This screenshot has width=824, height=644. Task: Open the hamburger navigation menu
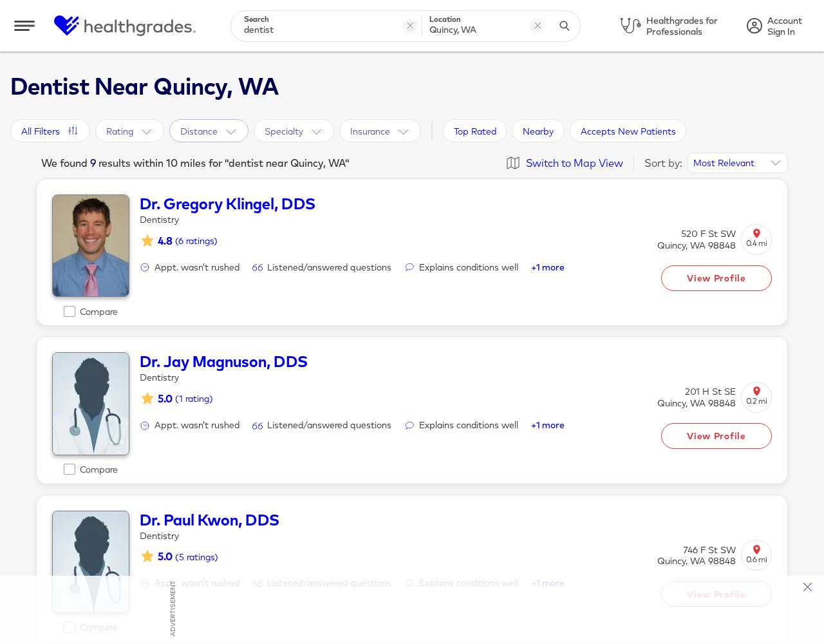pos(24,26)
